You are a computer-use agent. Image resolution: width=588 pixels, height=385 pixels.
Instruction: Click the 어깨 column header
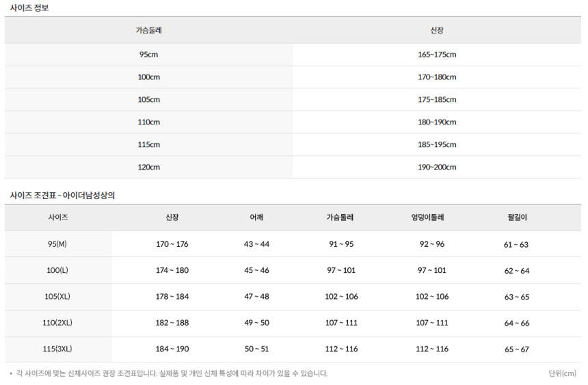(x=256, y=217)
